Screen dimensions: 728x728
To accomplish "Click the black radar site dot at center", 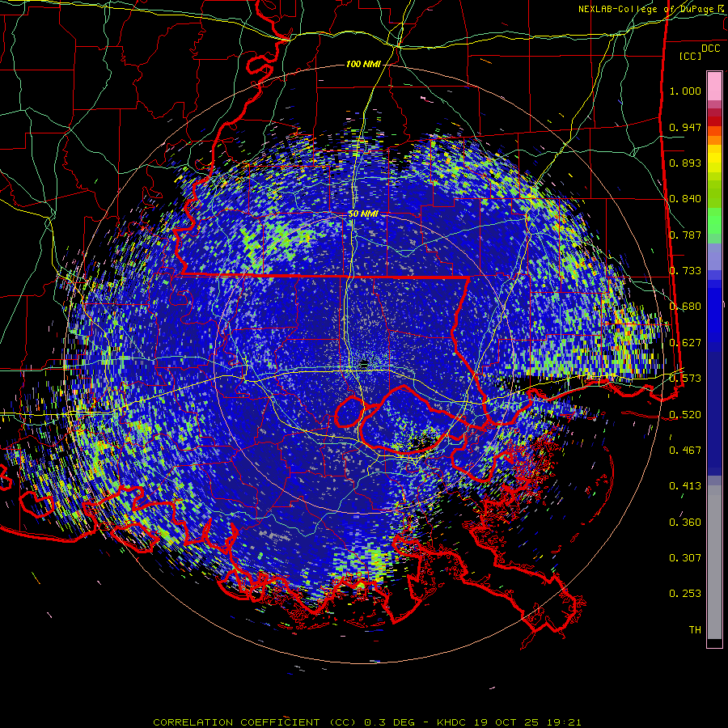I will [365, 363].
